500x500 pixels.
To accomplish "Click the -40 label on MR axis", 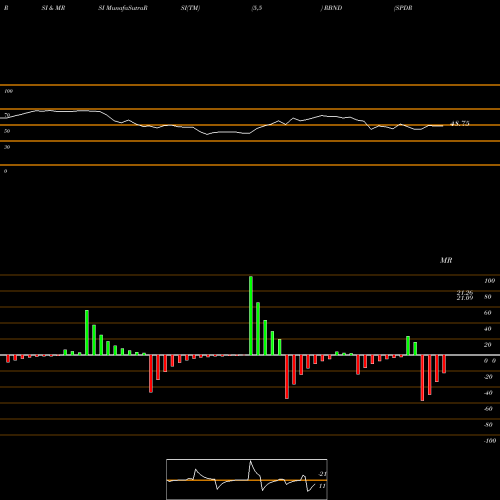I will (488, 393).
